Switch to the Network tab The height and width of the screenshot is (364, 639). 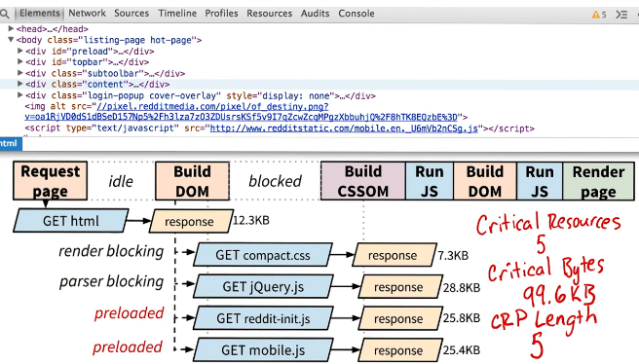(x=87, y=13)
